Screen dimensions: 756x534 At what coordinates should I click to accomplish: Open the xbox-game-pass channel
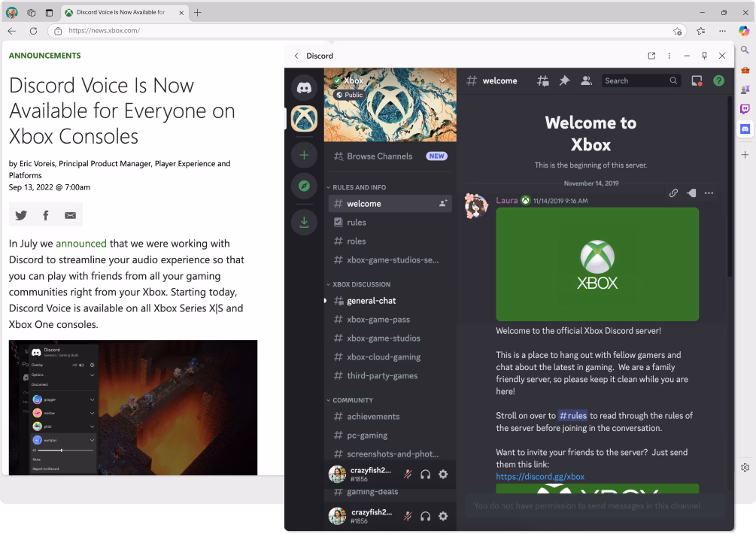[390, 320]
